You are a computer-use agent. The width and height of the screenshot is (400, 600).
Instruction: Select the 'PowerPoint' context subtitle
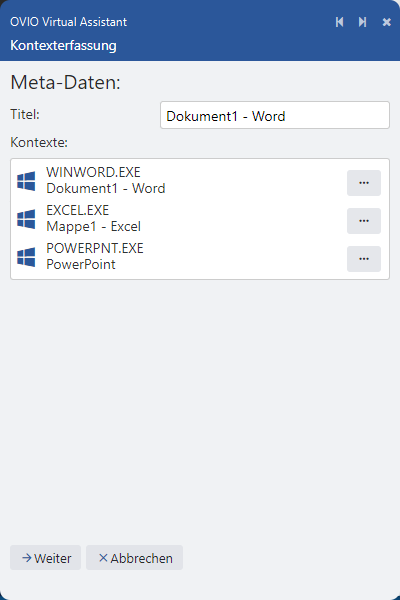coord(81,264)
